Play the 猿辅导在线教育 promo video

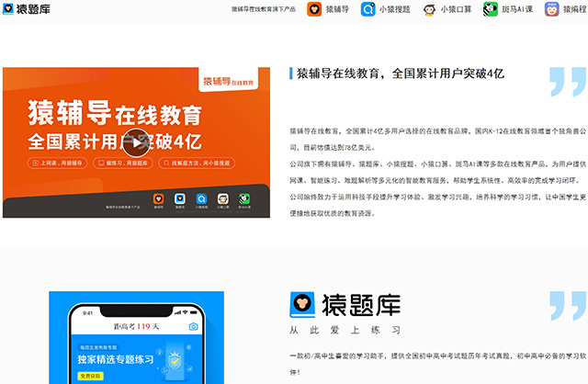pyautogui.click(x=136, y=142)
